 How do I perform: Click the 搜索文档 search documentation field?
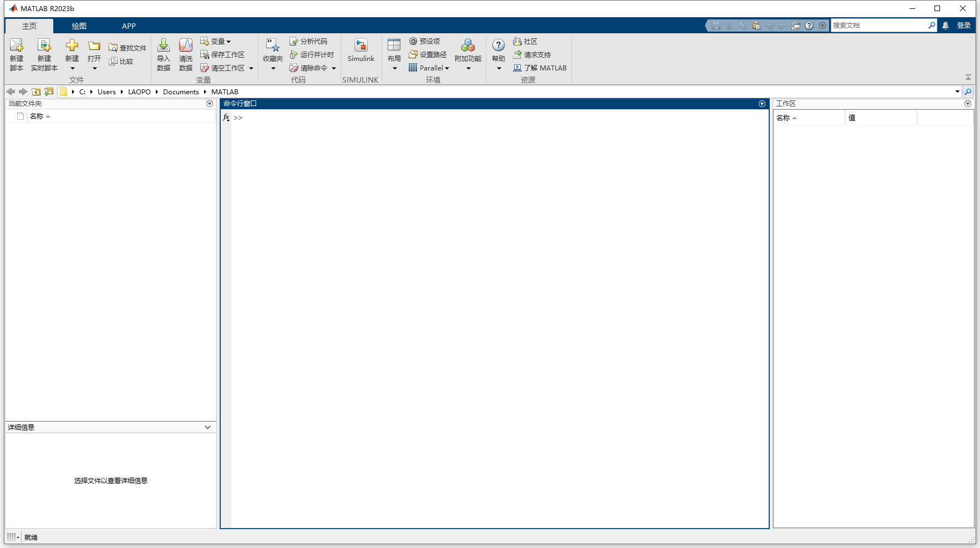pos(879,26)
